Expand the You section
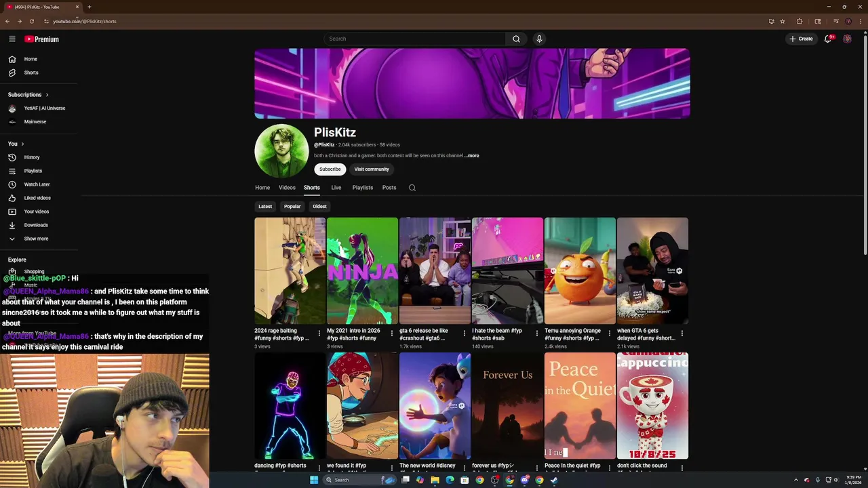 (x=16, y=144)
